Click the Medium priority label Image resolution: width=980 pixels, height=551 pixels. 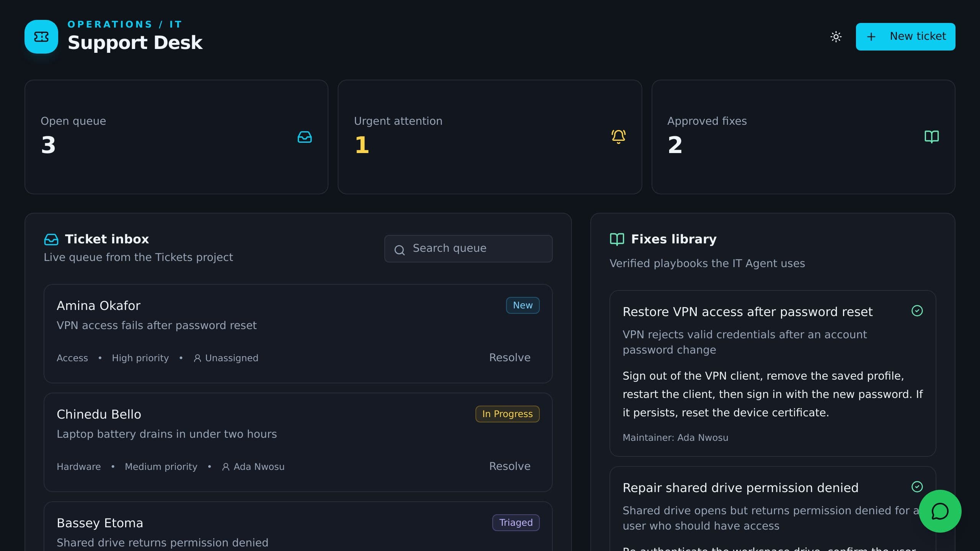[x=161, y=467]
